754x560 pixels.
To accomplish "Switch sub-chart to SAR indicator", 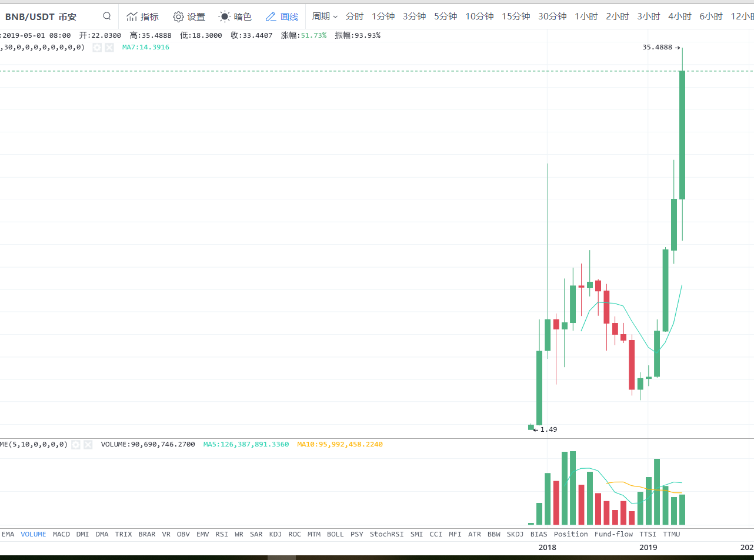I will [x=256, y=534].
